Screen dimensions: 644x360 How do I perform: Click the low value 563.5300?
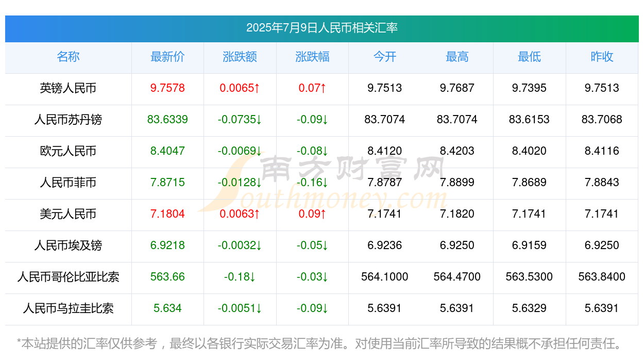530,277
